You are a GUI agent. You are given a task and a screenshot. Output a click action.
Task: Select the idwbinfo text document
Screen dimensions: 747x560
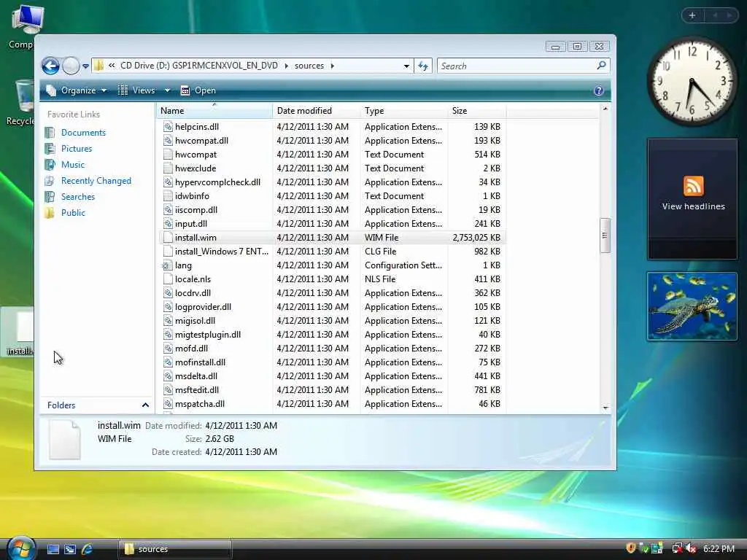point(192,196)
